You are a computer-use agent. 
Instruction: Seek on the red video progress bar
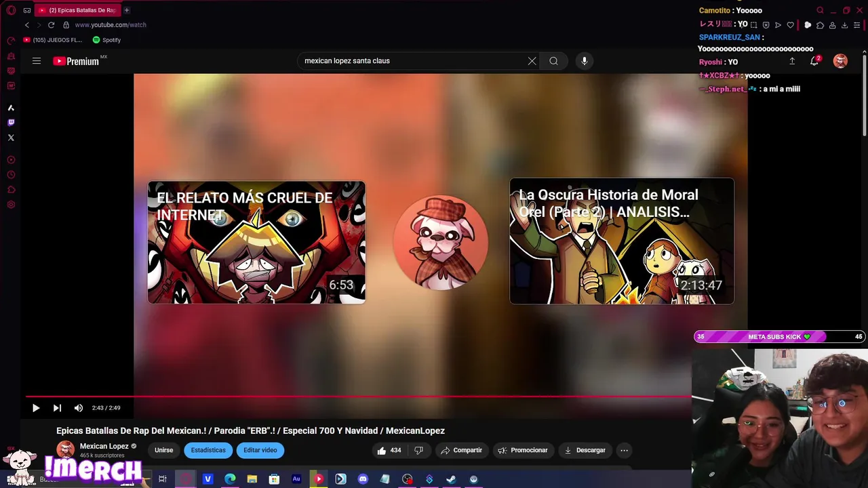(x=358, y=396)
